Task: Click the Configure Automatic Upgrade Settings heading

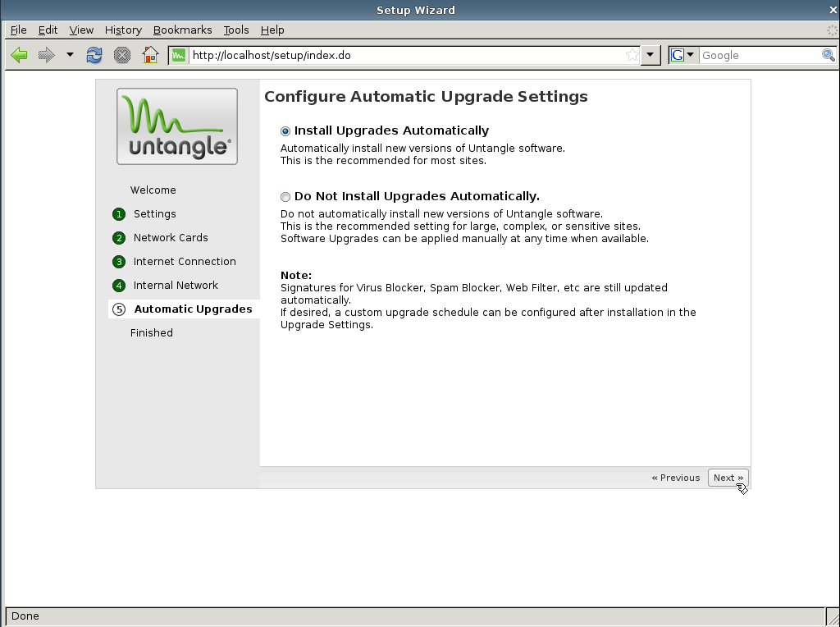Action: click(426, 97)
